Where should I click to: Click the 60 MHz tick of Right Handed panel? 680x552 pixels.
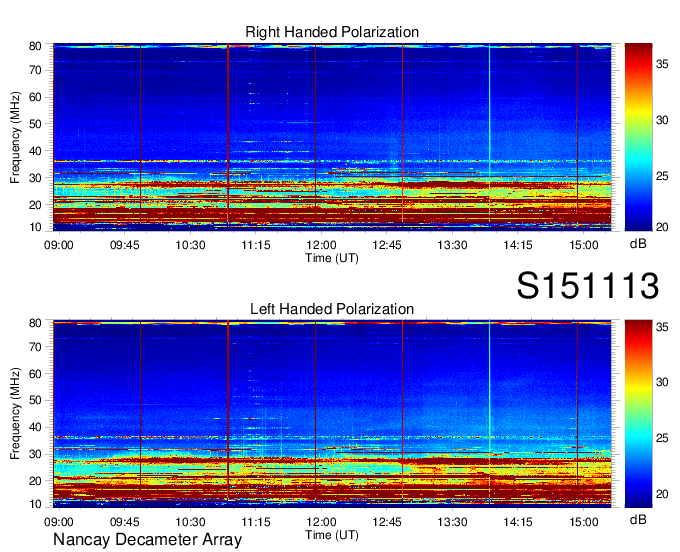[35, 97]
